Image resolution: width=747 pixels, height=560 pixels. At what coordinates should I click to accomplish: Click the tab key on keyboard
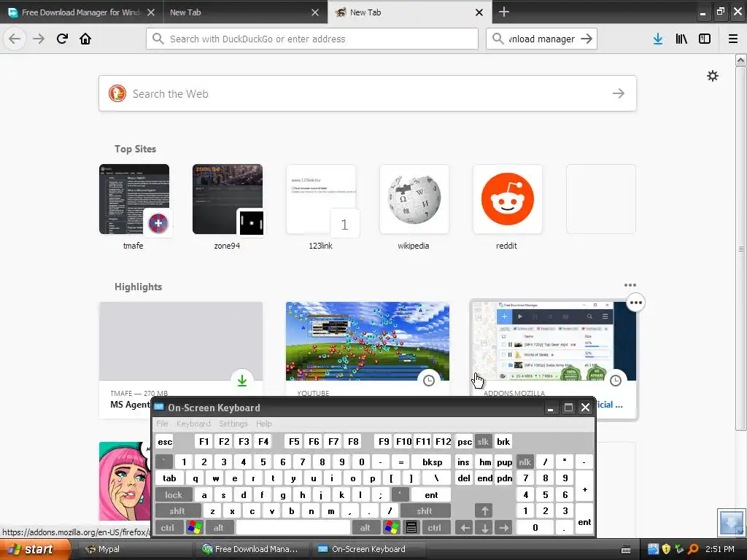[x=169, y=478]
